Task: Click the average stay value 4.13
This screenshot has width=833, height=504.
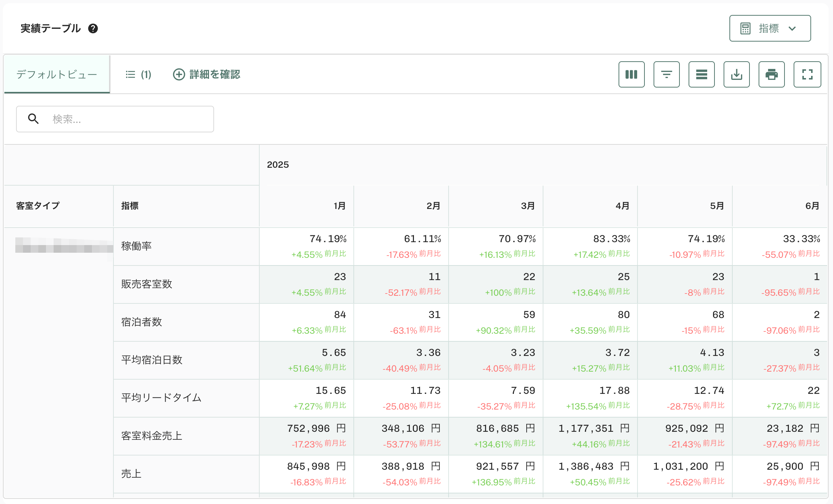Action: [x=712, y=353]
